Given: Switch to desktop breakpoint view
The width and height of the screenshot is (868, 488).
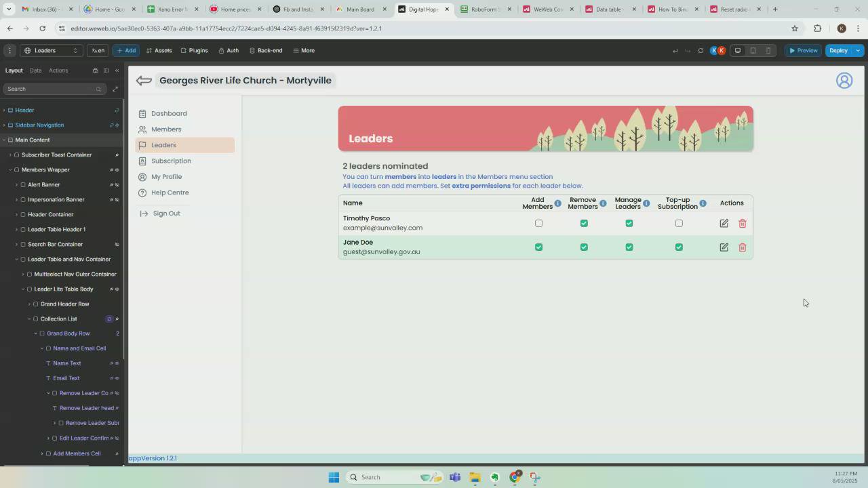Looking at the screenshot, I should tap(738, 50).
